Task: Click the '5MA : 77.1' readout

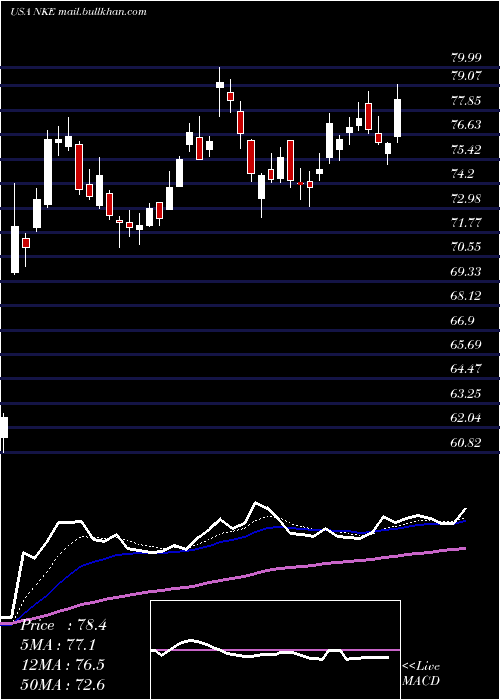Action: [x=58, y=646]
